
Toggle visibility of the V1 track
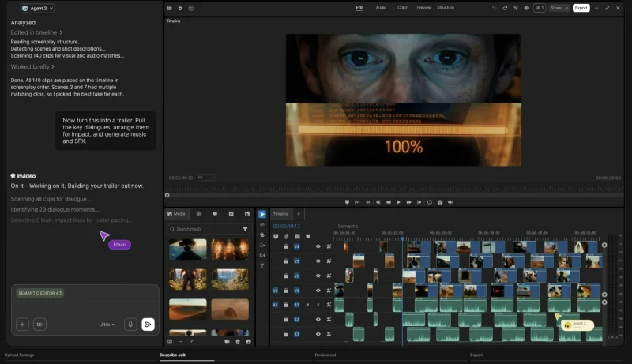pos(318,291)
